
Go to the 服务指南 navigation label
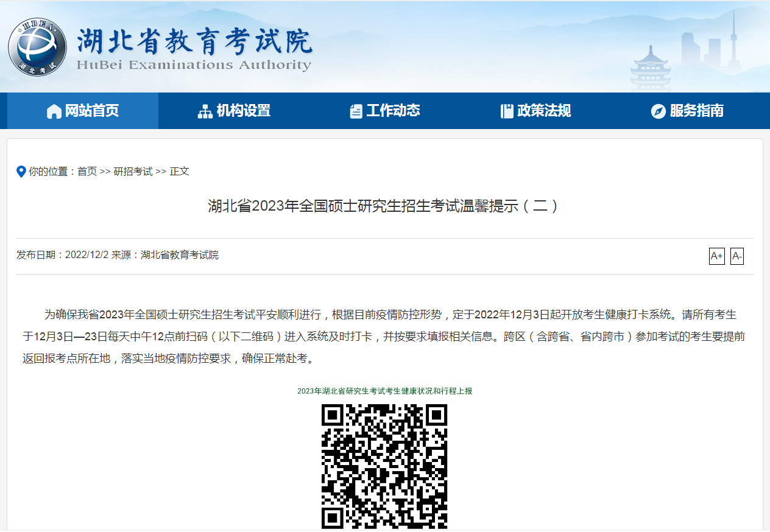pyautogui.click(x=696, y=111)
